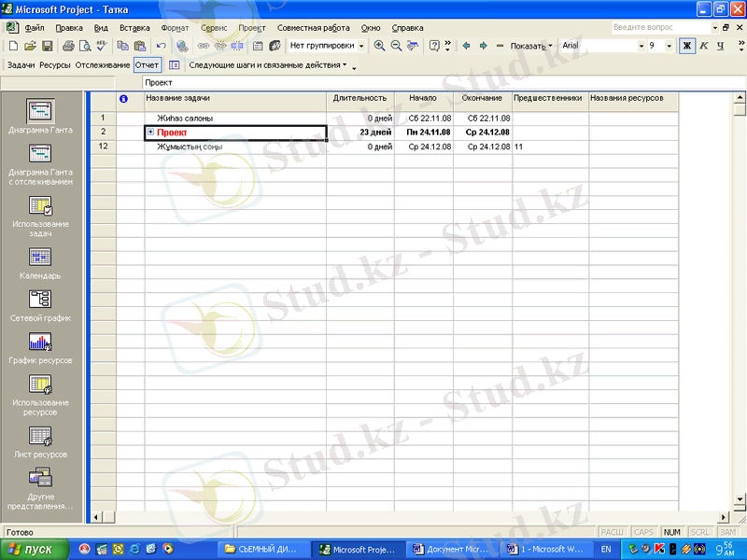Paste from clipboard
Viewport: 747px width, 560px height.
[x=139, y=46]
